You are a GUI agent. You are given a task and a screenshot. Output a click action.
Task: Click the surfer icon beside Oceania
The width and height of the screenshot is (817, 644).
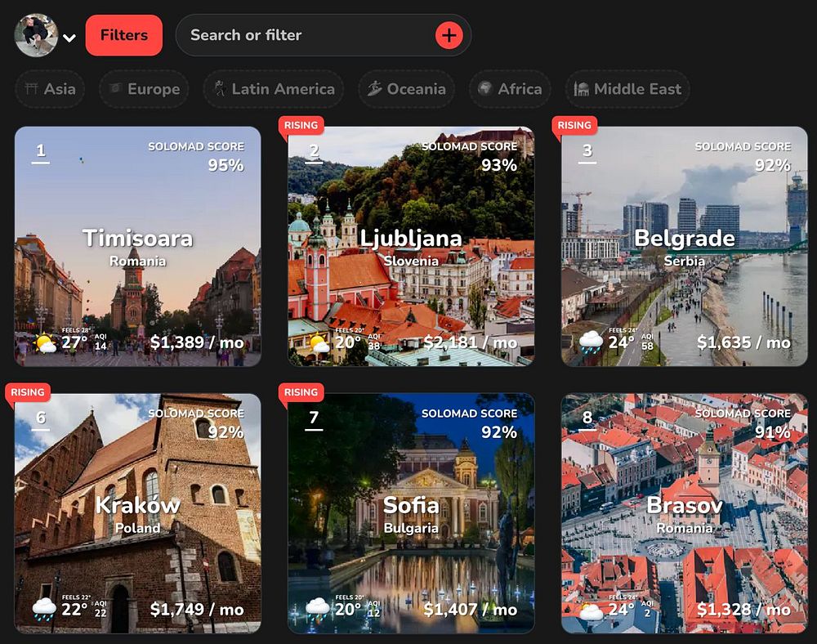(375, 88)
